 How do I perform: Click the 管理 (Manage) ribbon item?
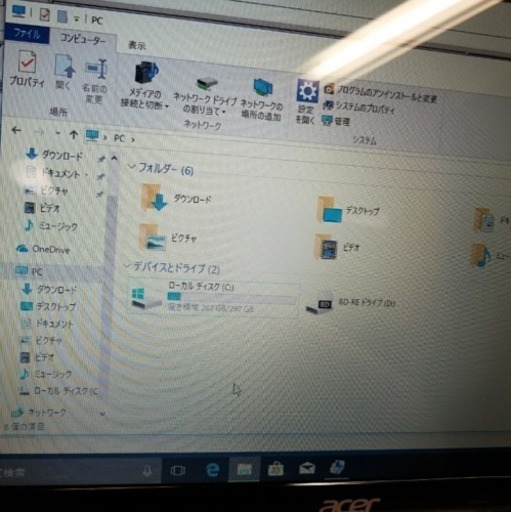coord(336,121)
